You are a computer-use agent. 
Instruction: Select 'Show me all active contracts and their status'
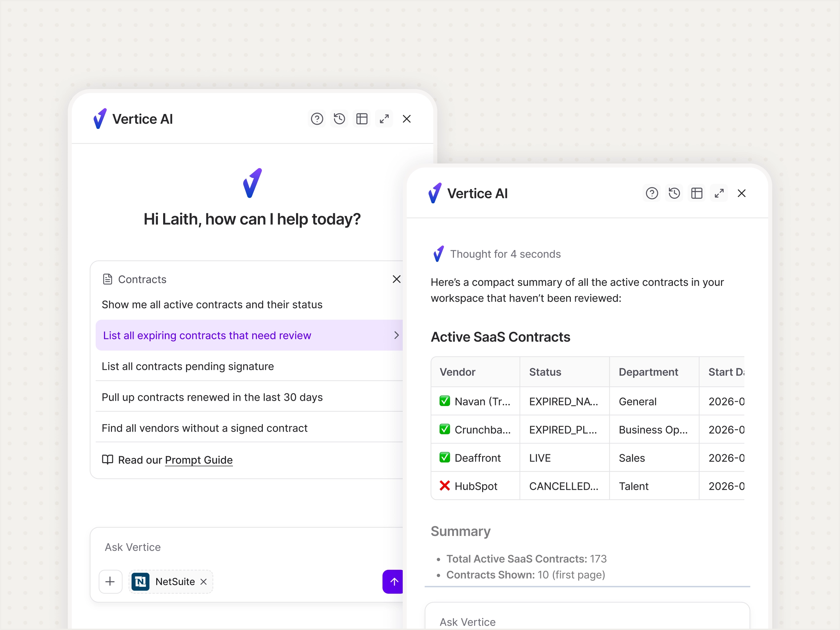point(249,305)
